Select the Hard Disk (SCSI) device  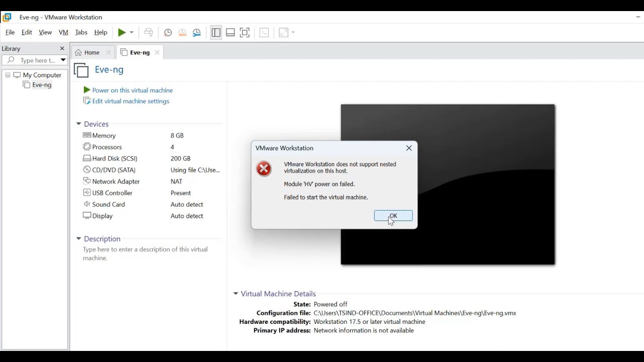click(151, 158)
